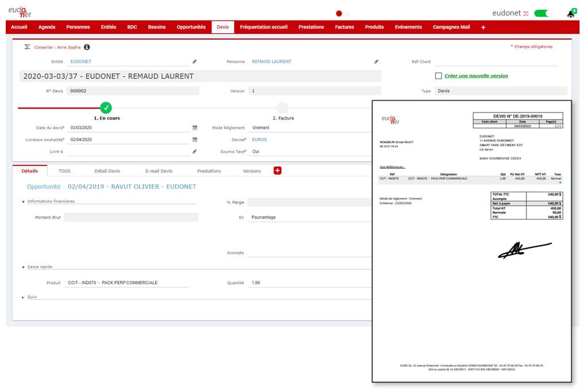Check the Créer une nouvelle version box
This screenshot has height=392, width=587.
click(x=438, y=76)
